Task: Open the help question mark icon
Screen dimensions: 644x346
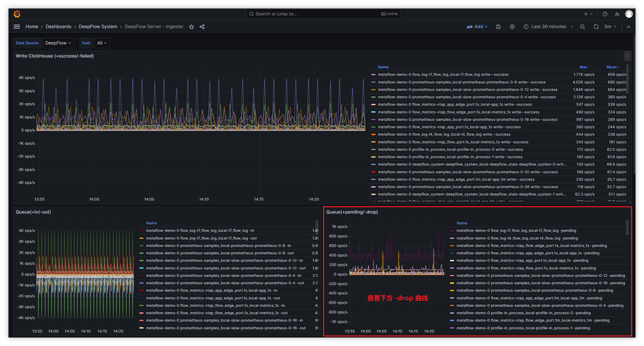Action: pos(605,14)
